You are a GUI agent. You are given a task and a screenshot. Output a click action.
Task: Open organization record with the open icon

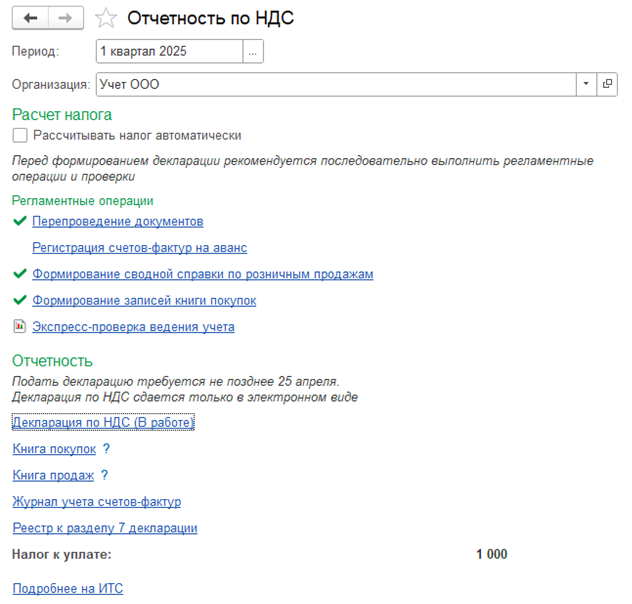click(x=607, y=85)
